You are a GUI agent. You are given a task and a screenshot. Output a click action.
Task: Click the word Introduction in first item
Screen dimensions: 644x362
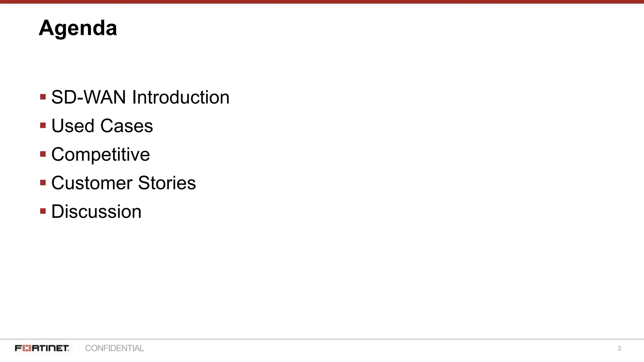pyautogui.click(x=180, y=97)
